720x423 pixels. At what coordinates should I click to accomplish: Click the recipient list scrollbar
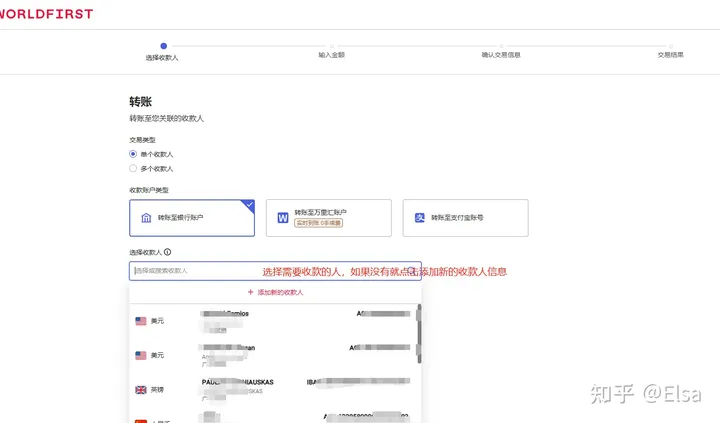click(x=419, y=333)
